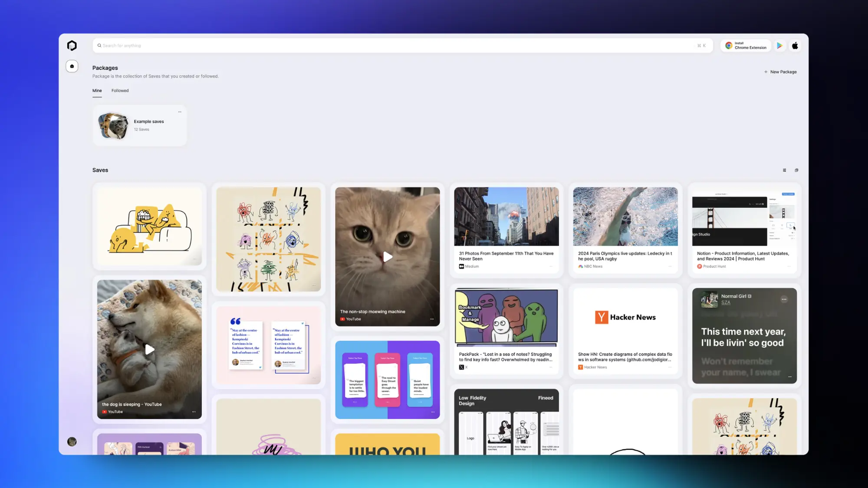Switch to the Followed tab
868x488 pixels.
(x=120, y=91)
